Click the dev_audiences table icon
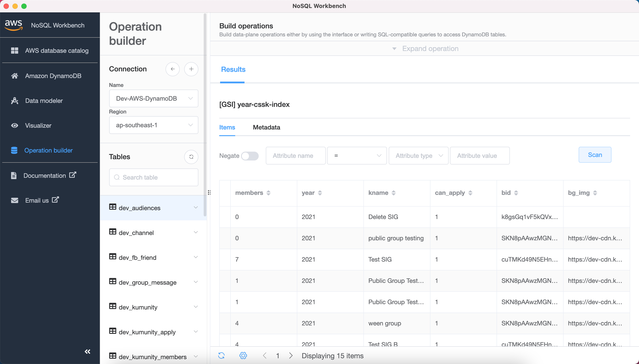639x364 pixels. (x=112, y=207)
